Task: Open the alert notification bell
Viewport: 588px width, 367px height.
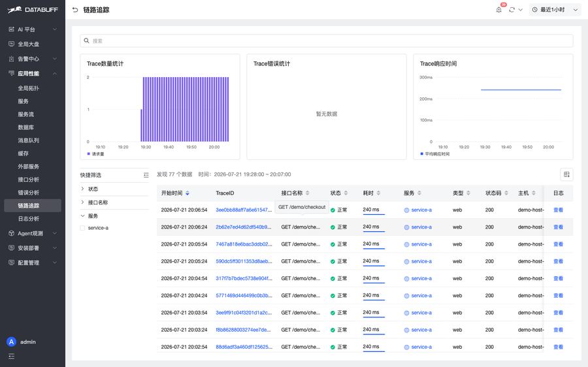Action: click(498, 10)
